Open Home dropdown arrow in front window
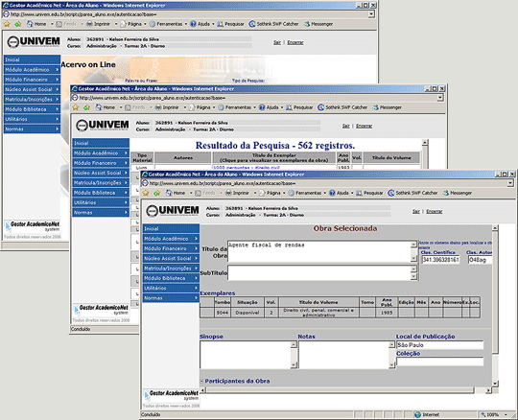The height and width of the screenshot is (420, 518). click(x=191, y=193)
